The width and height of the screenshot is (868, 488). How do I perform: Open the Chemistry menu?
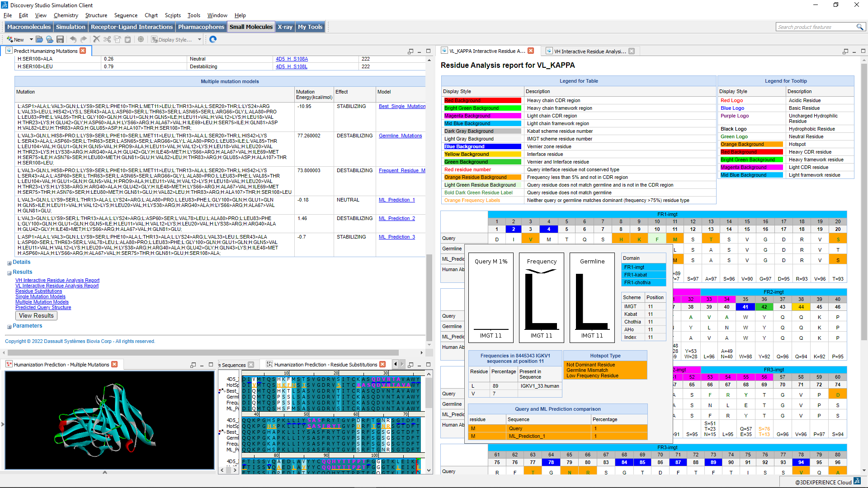pos(66,15)
